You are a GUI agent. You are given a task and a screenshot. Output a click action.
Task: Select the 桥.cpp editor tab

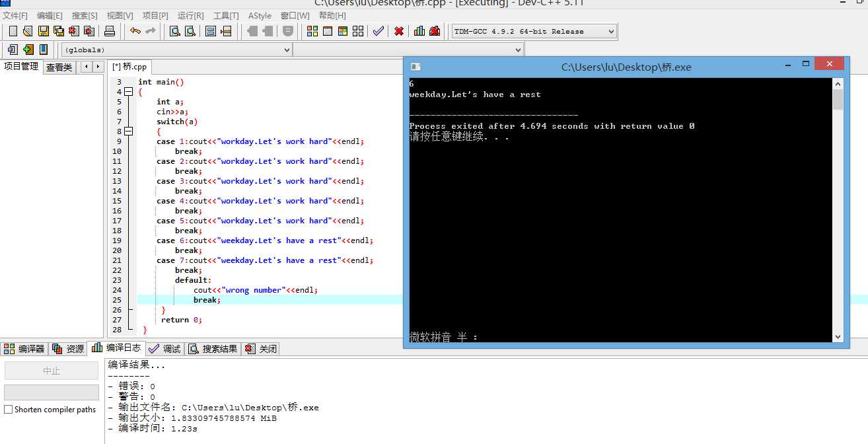pyautogui.click(x=129, y=67)
